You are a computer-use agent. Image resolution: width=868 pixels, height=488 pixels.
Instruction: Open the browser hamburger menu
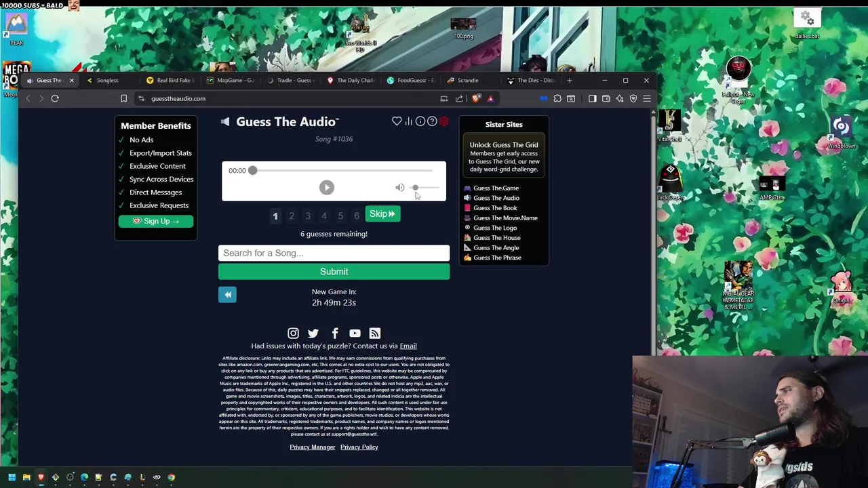(647, 99)
